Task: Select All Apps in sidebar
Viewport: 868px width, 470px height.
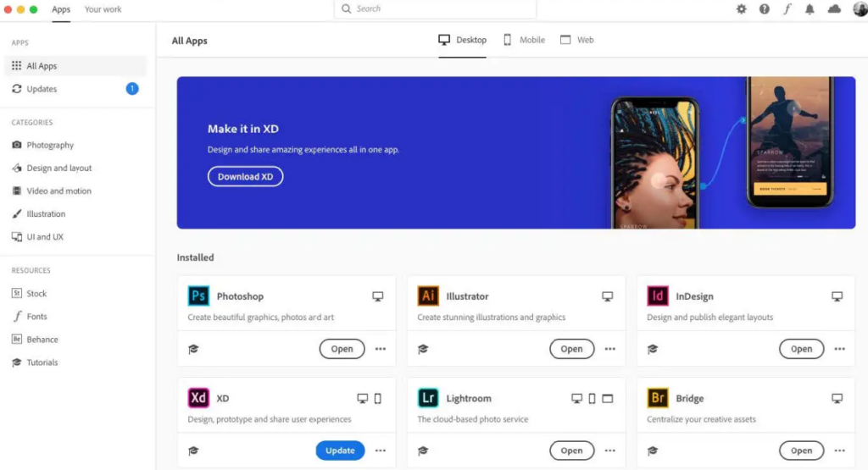Action: point(75,66)
